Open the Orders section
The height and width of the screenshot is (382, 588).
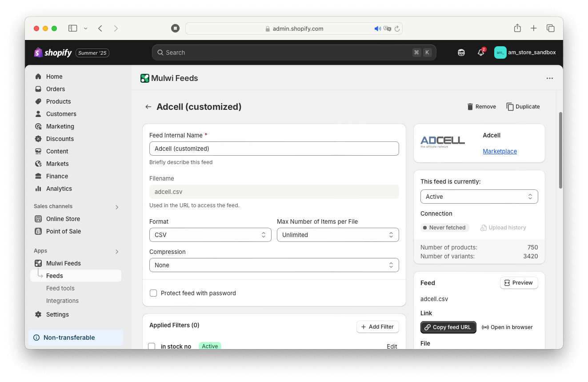point(55,89)
